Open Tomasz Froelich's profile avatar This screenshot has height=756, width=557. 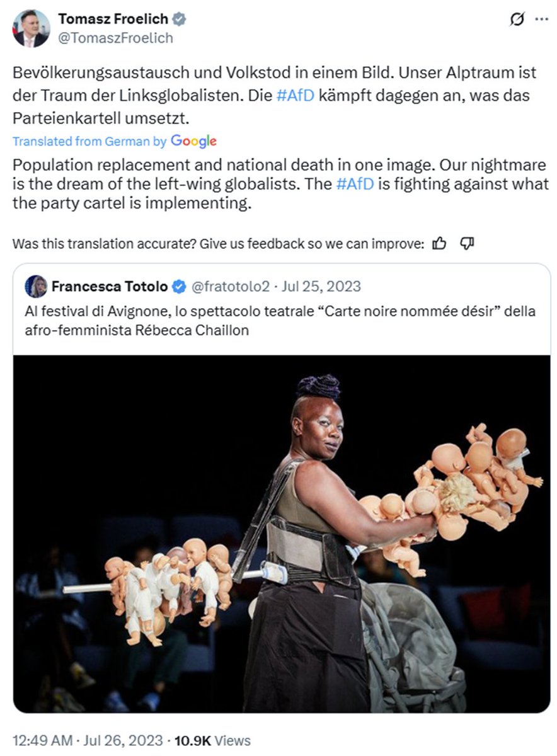coord(32,28)
